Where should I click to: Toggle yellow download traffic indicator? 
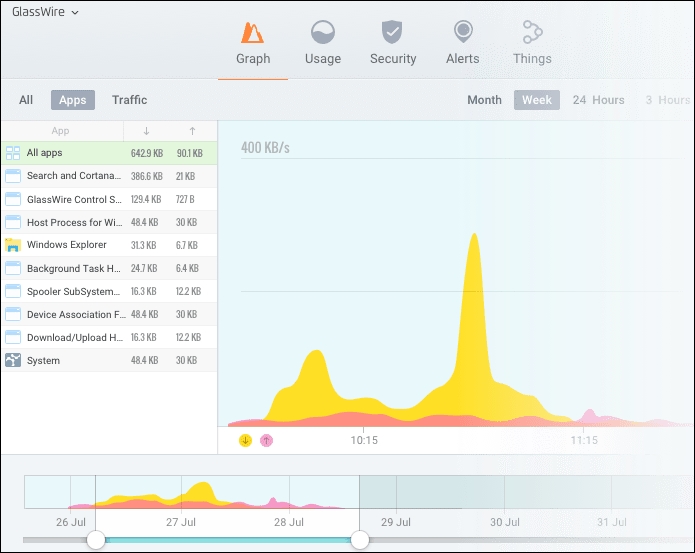coord(245,440)
